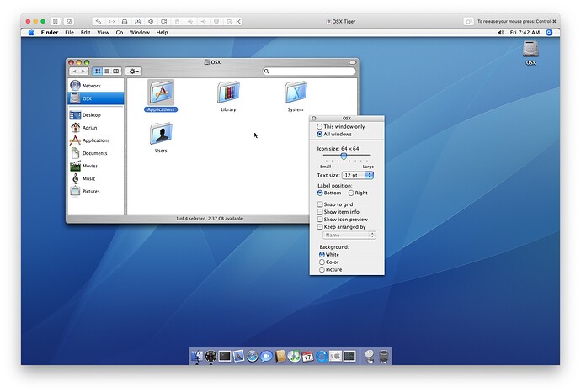Open the Text size 12 pt dropdown

pyautogui.click(x=357, y=175)
